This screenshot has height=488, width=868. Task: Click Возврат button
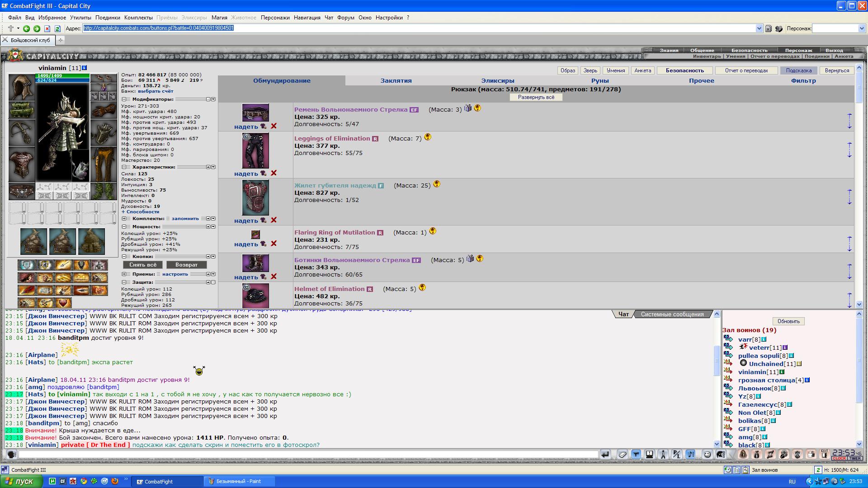pyautogui.click(x=186, y=265)
